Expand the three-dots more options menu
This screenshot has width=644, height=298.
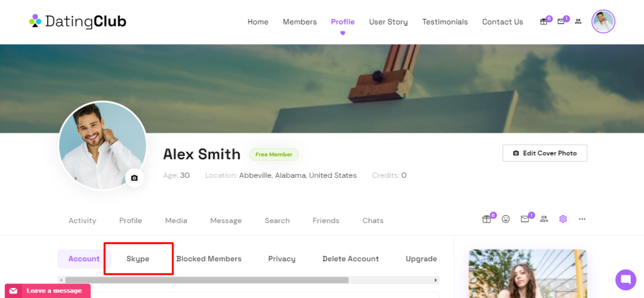[x=582, y=219]
